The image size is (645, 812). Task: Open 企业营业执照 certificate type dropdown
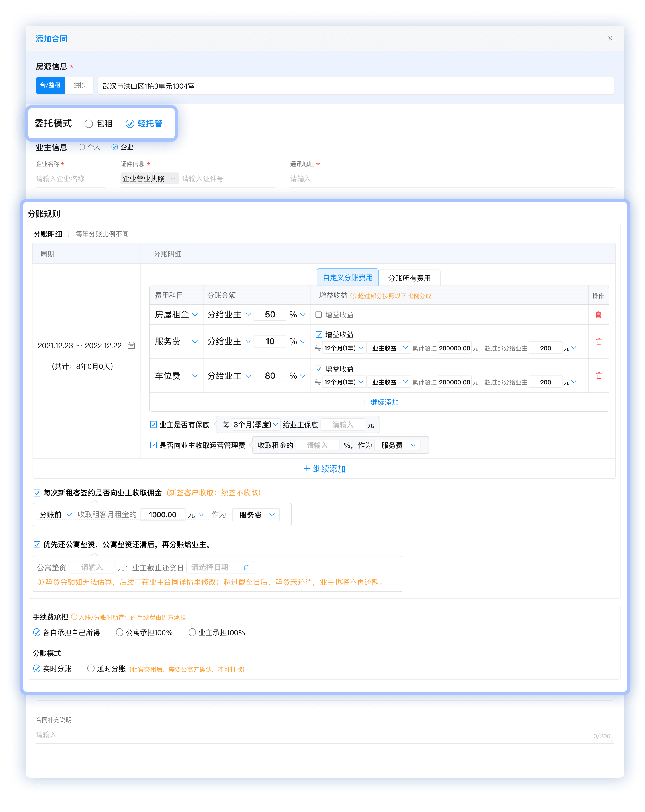[149, 179]
